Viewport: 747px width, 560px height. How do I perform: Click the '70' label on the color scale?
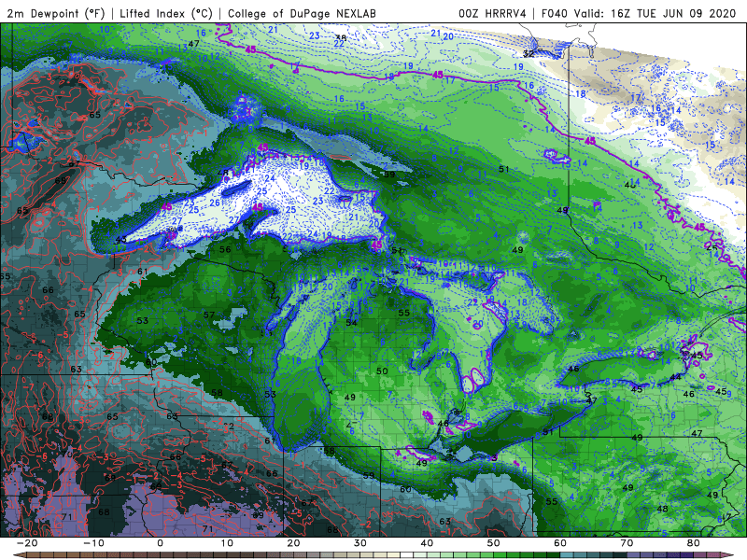(x=627, y=543)
